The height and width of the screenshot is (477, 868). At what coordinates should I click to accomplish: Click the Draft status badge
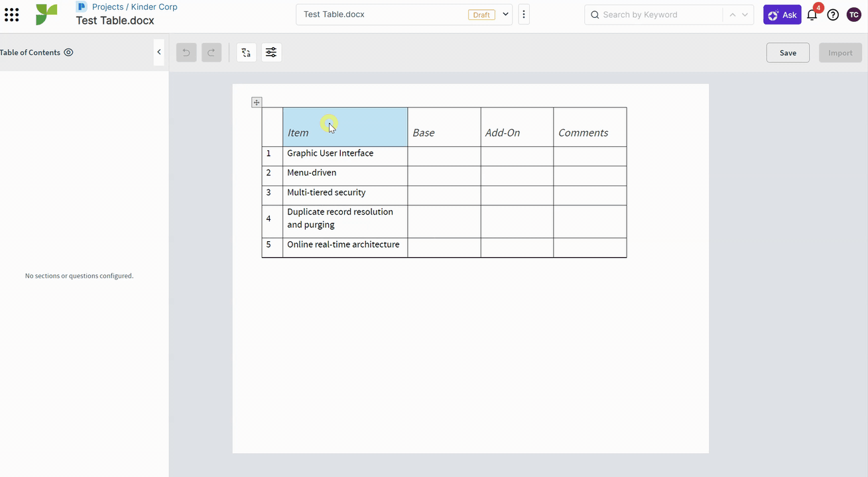tap(481, 15)
